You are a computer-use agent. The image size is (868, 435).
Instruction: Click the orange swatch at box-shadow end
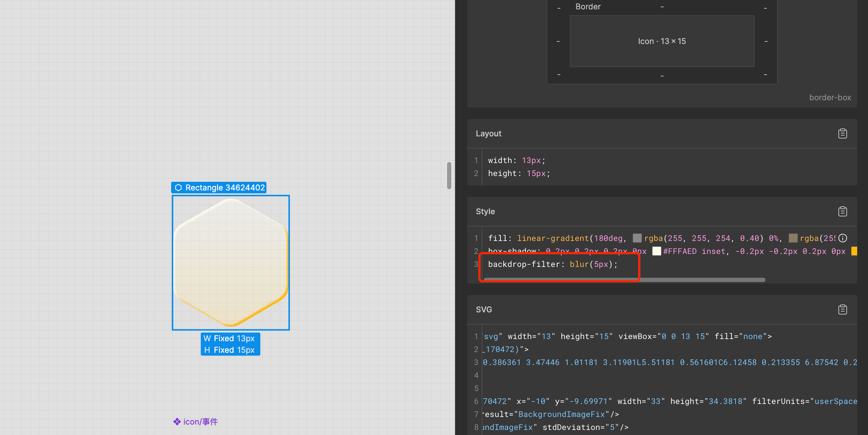point(854,251)
